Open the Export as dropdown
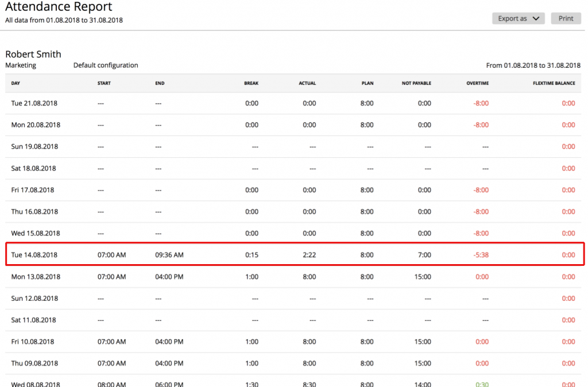Viewport: 588px width, 387px height. tap(519, 18)
